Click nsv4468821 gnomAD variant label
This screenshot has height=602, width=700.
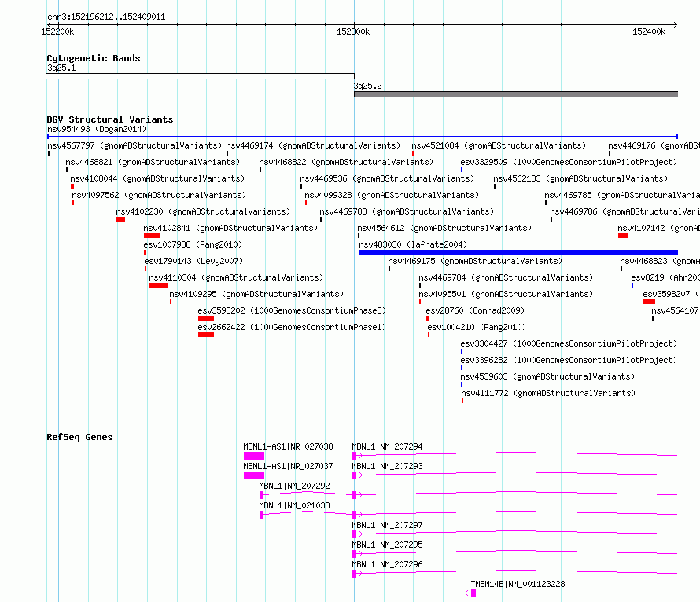click(x=153, y=163)
